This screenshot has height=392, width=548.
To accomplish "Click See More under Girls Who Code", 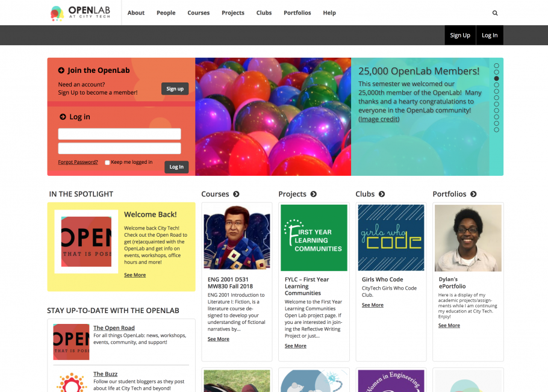I will click(373, 305).
